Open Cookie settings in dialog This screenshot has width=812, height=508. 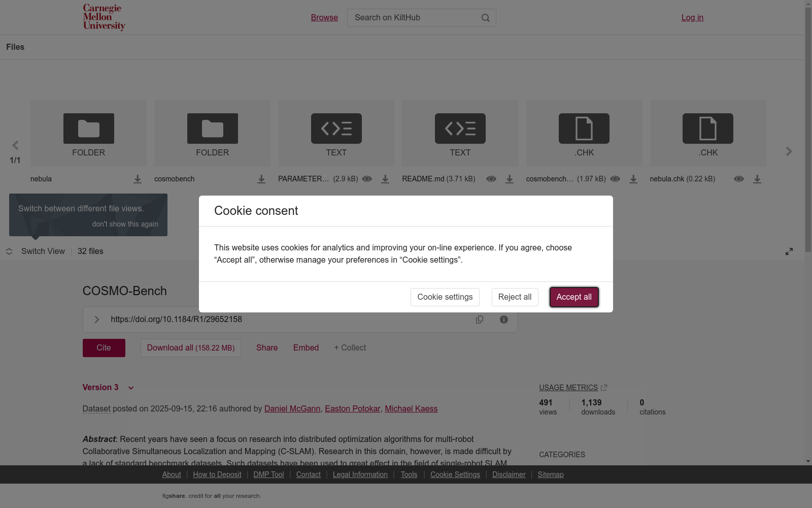coord(445,297)
